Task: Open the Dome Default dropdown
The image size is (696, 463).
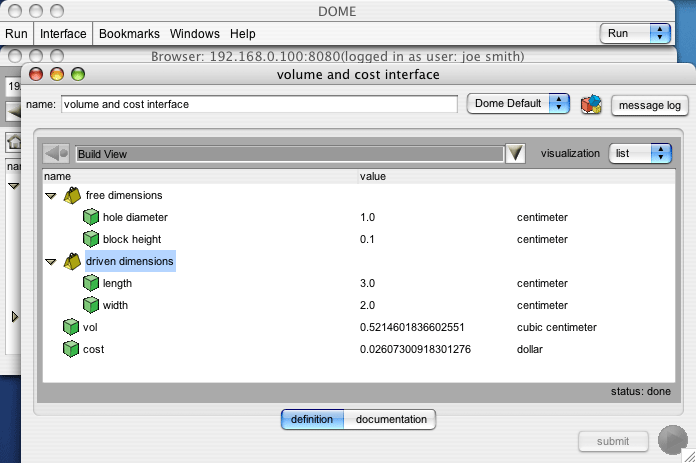Action: [518, 104]
